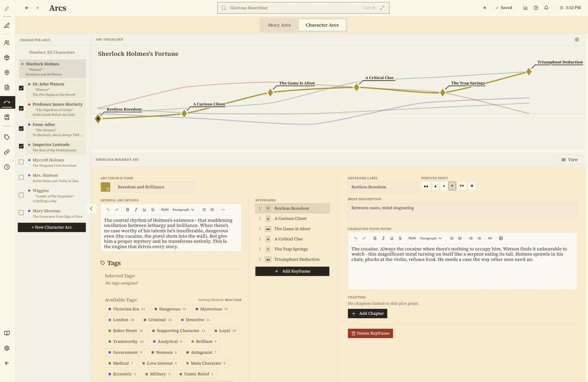Collapse the character arcs side panel
The width and height of the screenshot is (588, 382).
tap(91, 209)
